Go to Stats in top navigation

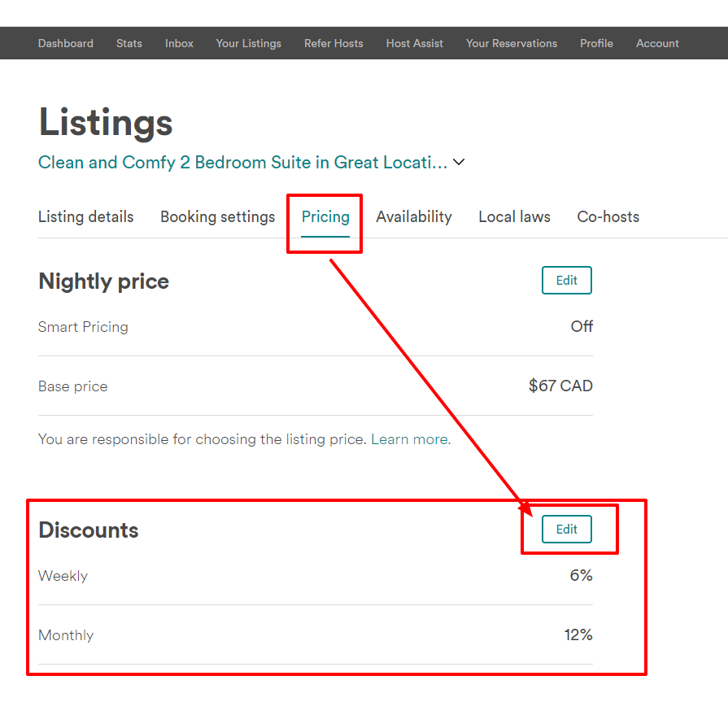(129, 43)
